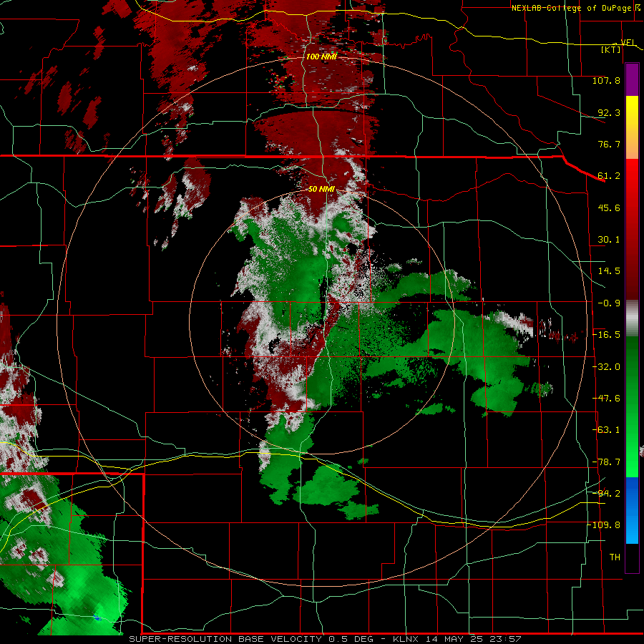Click the -0.9 velocity scale value
This screenshot has width=644, height=644.
coord(609,303)
